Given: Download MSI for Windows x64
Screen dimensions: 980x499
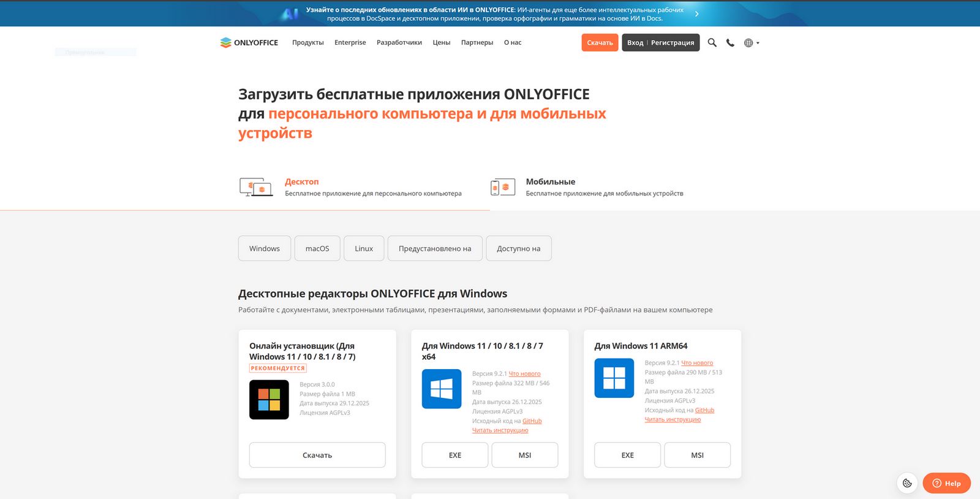Looking at the screenshot, I should coord(525,455).
